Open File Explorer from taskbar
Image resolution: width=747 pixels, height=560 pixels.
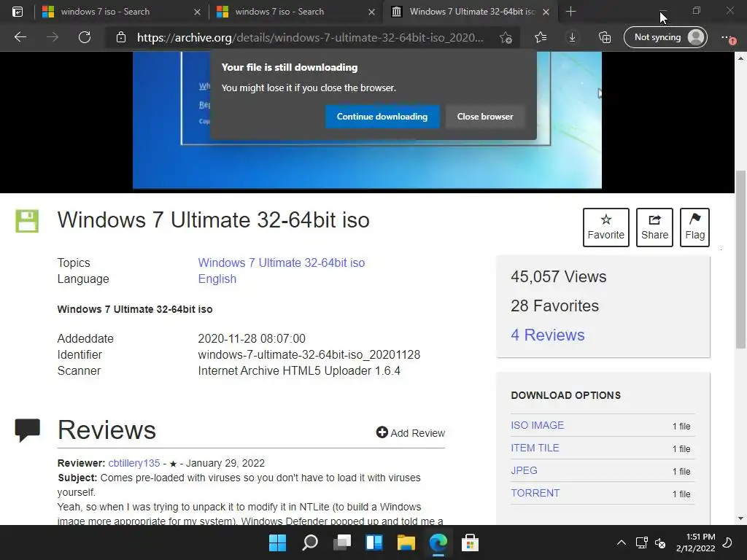coord(406,542)
